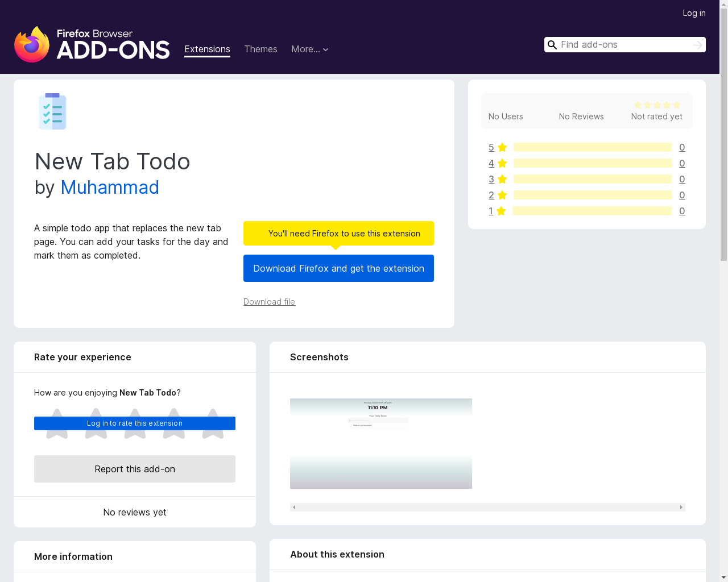Click the Log in link
This screenshot has width=728, height=582.
pos(694,13)
